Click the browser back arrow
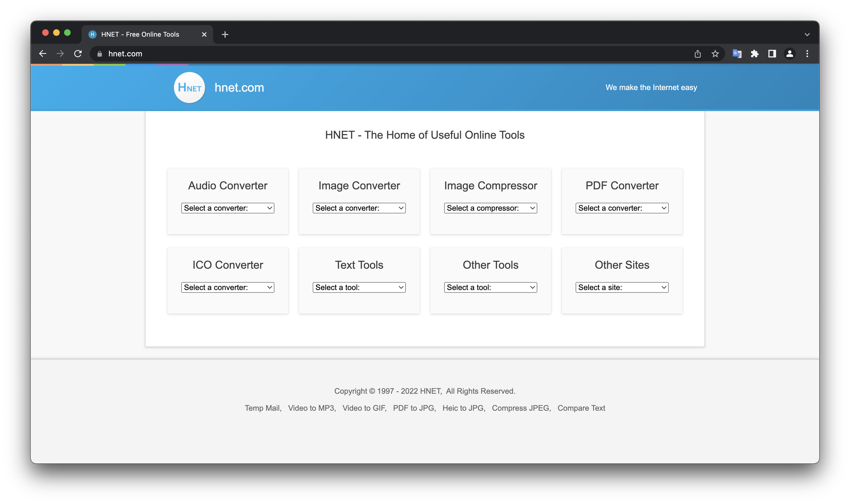850x504 pixels. coord(43,54)
